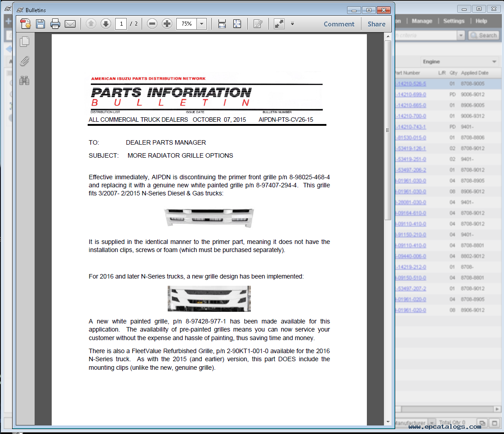Image resolution: width=504 pixels, height=434 pixels.
Task: Save the bulletin with the floppy disk icon
Action: tap(40, 24)
